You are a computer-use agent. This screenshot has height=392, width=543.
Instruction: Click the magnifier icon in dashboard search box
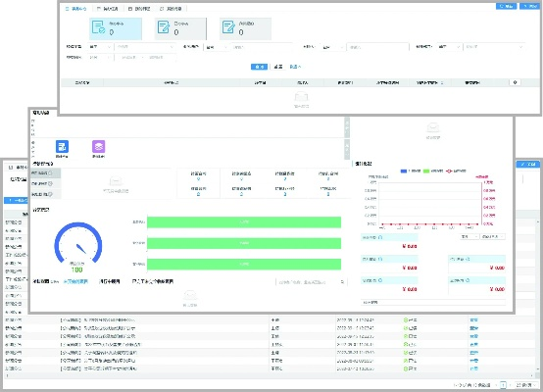[x=342, y=282]
